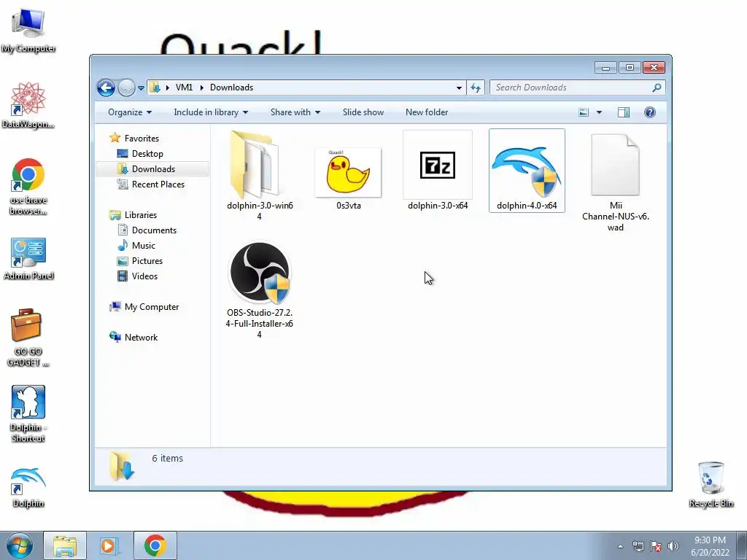This screenshot has height=560, width=747.
Task: Open the Share with menu
Action: 295,112
